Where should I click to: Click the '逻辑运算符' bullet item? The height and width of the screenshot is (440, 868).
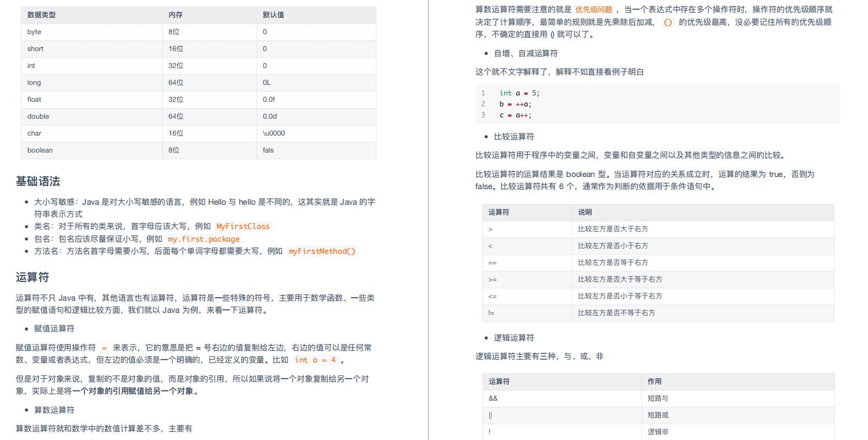click(514, 338)
